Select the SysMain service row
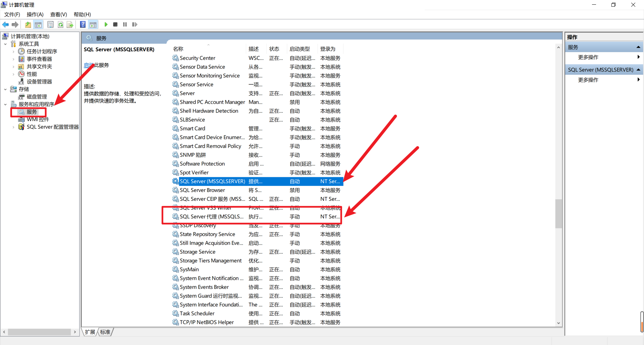 [257, 269]
